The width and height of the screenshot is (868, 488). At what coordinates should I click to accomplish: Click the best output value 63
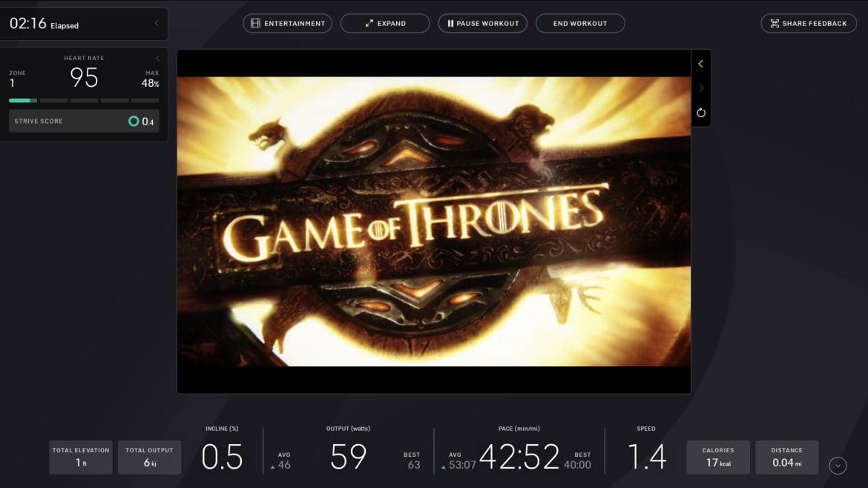click(413, 465)
